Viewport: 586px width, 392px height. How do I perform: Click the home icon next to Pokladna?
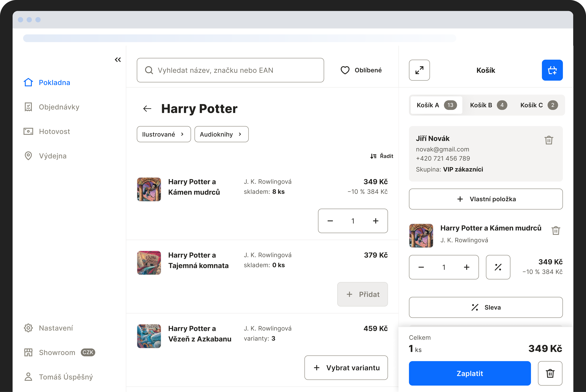click(x=28, y=82)
